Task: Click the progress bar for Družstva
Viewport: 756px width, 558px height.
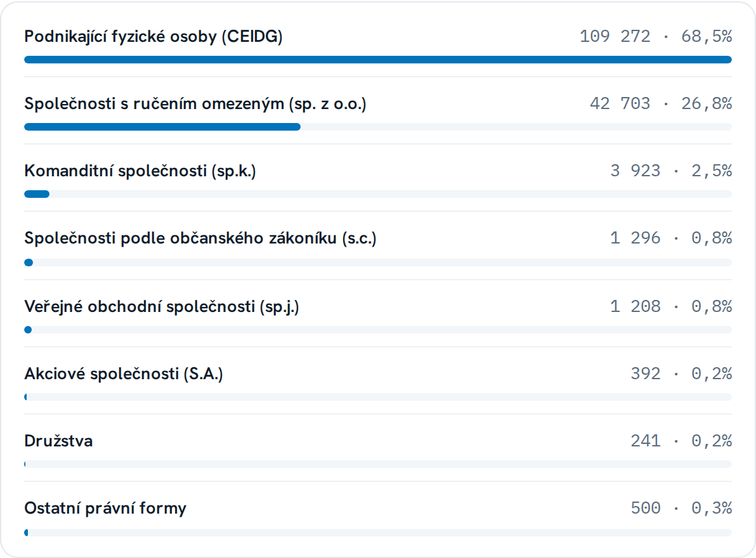Action: click(378, 465)
